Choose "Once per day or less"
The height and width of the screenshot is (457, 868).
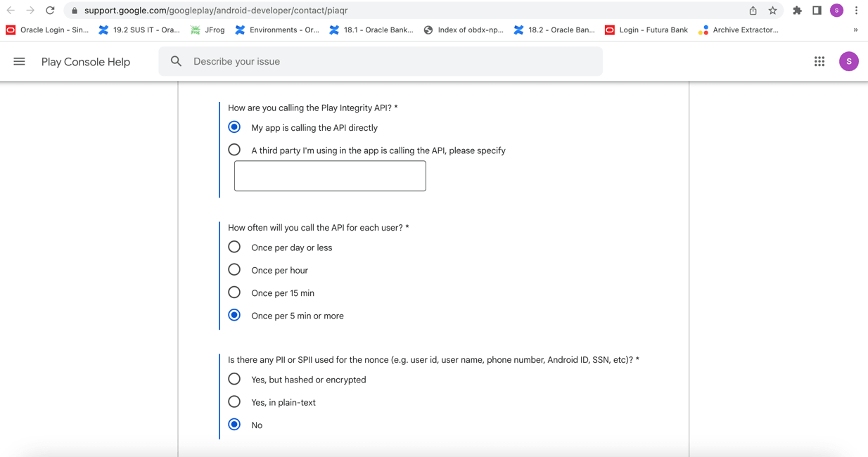pos(234,247)
